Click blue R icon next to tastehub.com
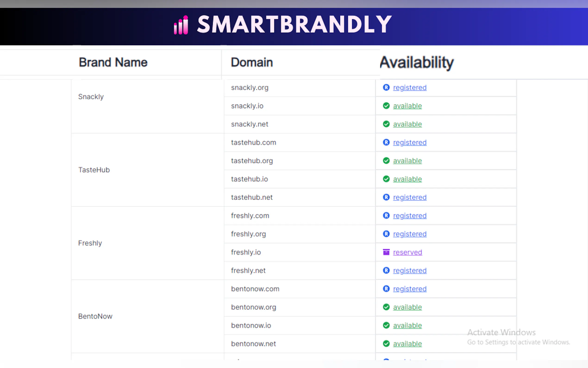 386,142
